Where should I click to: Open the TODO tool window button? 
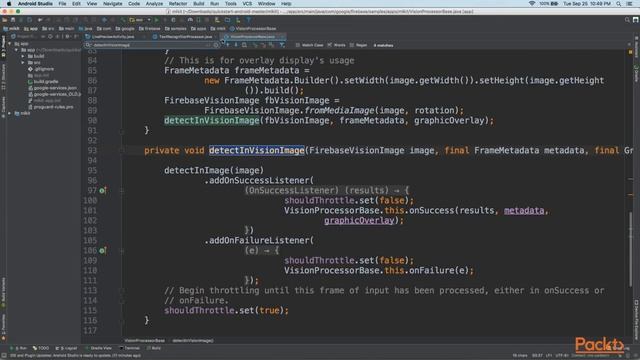41,348
